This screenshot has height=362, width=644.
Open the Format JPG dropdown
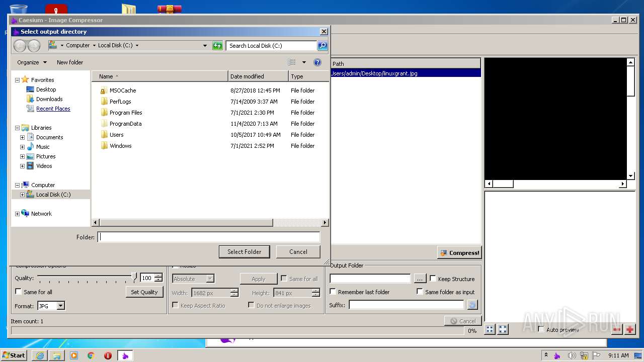click(x=60, y=306)
